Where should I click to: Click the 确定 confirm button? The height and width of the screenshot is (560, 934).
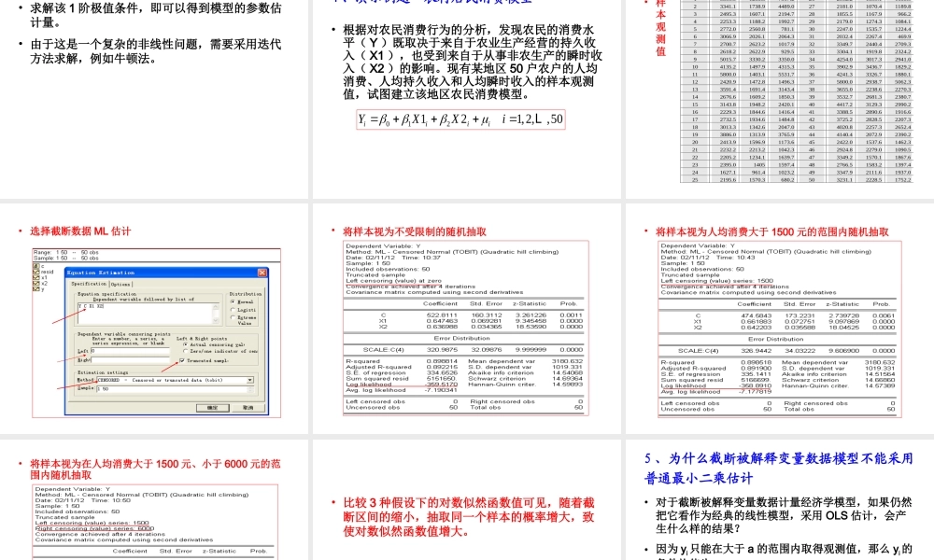(212, 408)
